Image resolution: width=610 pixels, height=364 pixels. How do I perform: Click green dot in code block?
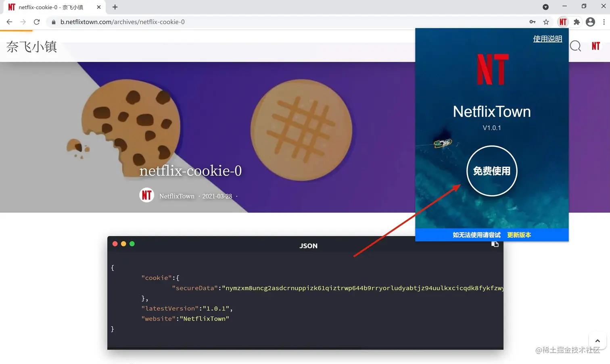click(132, 244)
